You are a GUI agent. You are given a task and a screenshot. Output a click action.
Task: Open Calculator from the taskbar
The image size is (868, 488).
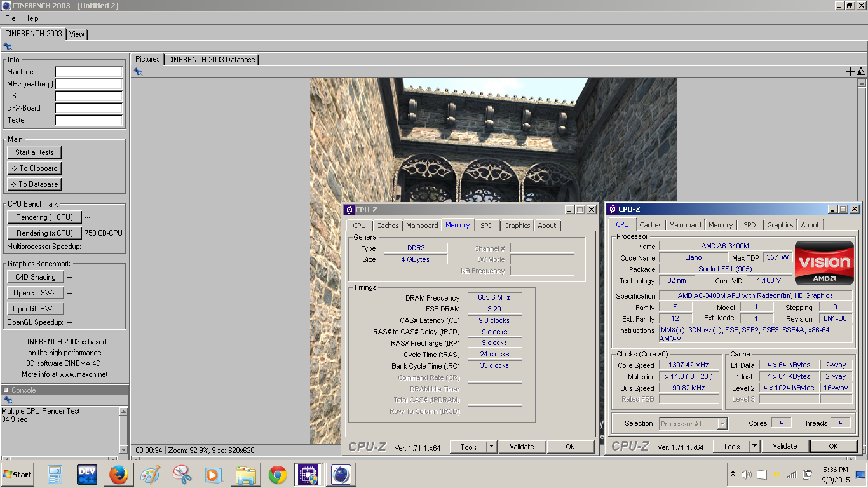pyautogui.click(x=55, y=475)
